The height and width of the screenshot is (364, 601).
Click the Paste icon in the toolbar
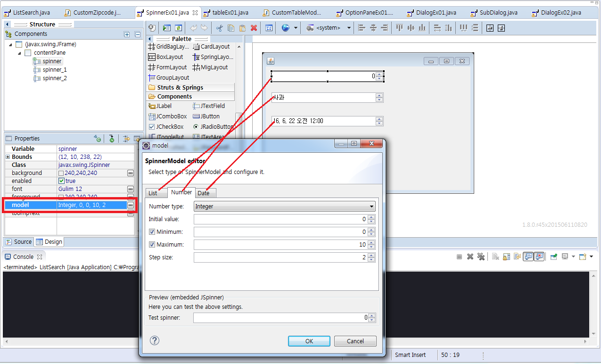242,28
